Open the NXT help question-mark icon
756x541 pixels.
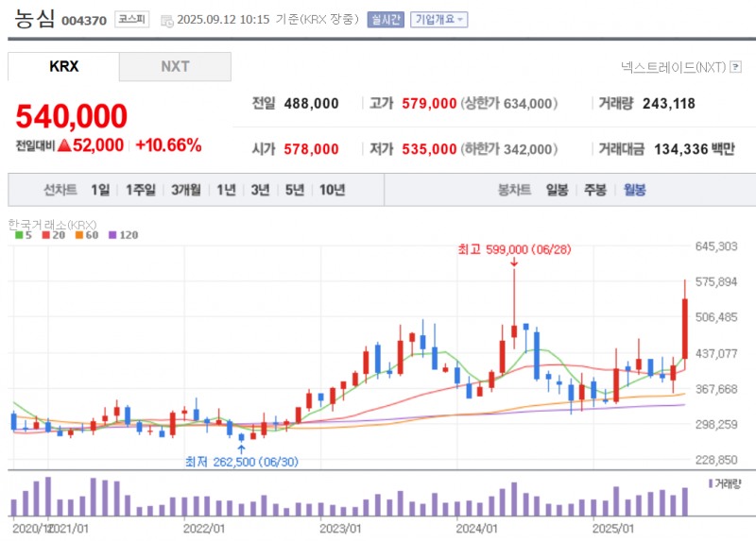pyautogui.click(x=735, y=67)
